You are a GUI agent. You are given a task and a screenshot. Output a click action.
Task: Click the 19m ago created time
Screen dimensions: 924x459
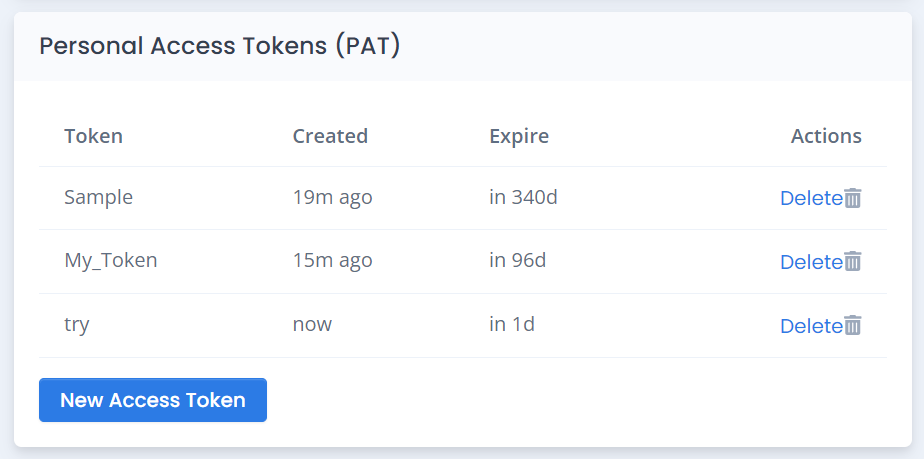(x=332, y=197)
